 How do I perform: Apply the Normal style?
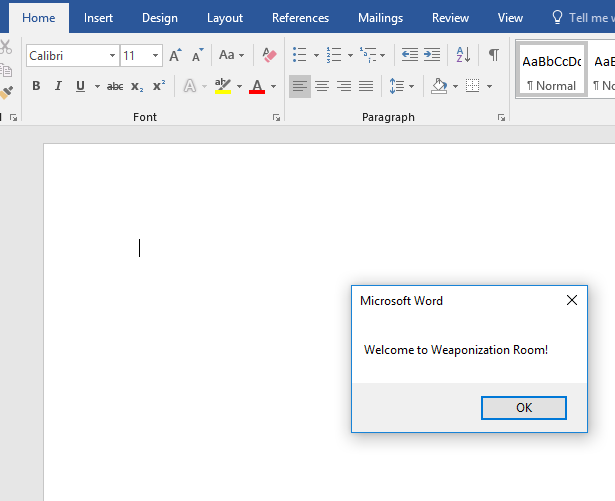pos(551,70)
